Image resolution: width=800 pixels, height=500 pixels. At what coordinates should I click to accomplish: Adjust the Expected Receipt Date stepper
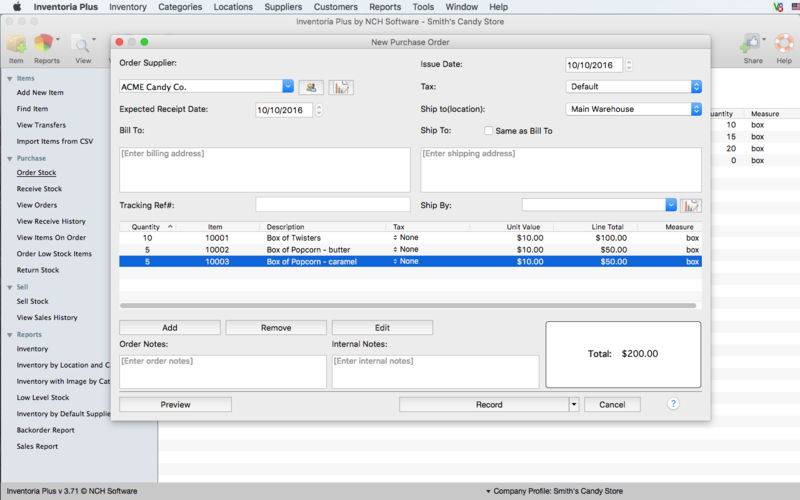pyautogui.click(x=319, y=110)
